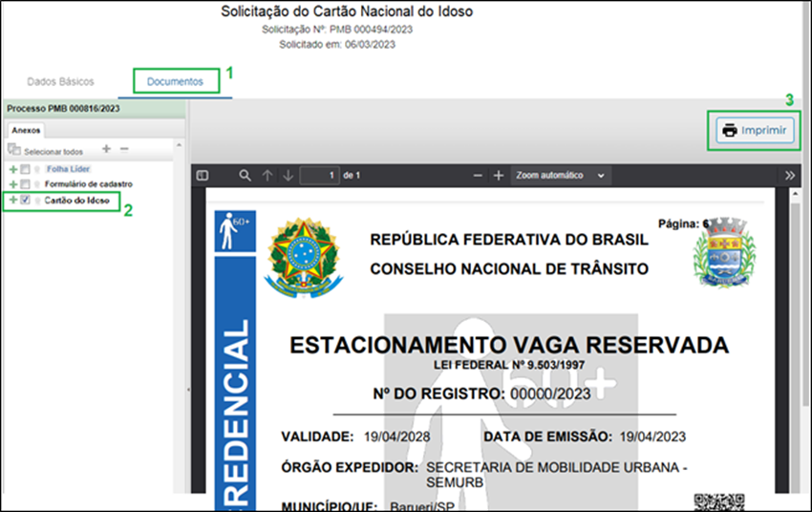Go to previous page with up arrow

[x=267, y=176]
